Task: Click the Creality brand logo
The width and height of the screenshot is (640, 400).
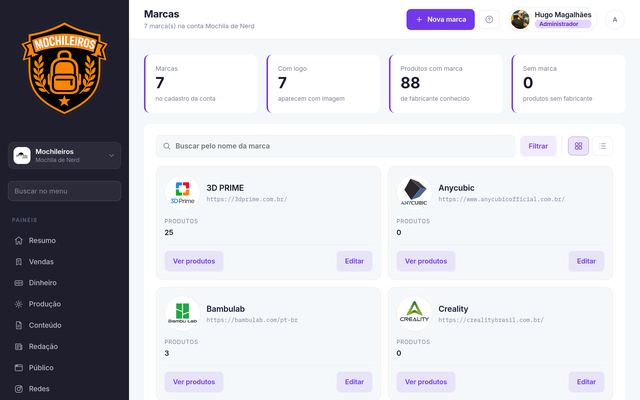Action: coord(414,313)
